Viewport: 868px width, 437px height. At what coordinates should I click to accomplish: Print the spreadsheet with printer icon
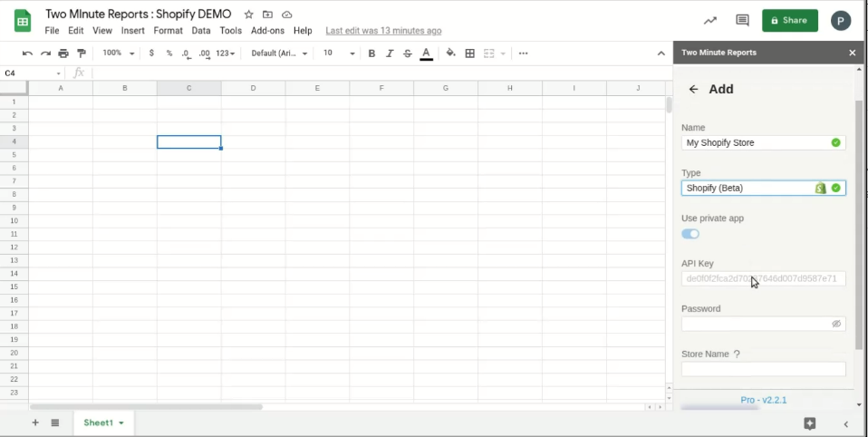pyautogui.click(x=63, y=53)
